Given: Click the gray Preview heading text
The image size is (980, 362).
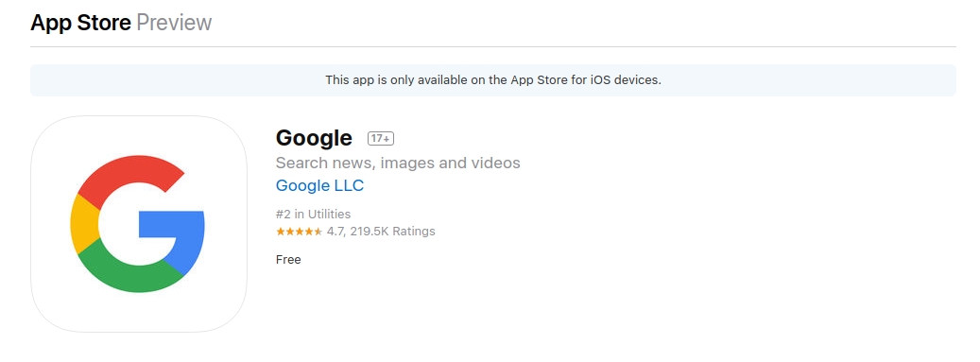Looking at the screenshot, I should click(x=175, y=23).
